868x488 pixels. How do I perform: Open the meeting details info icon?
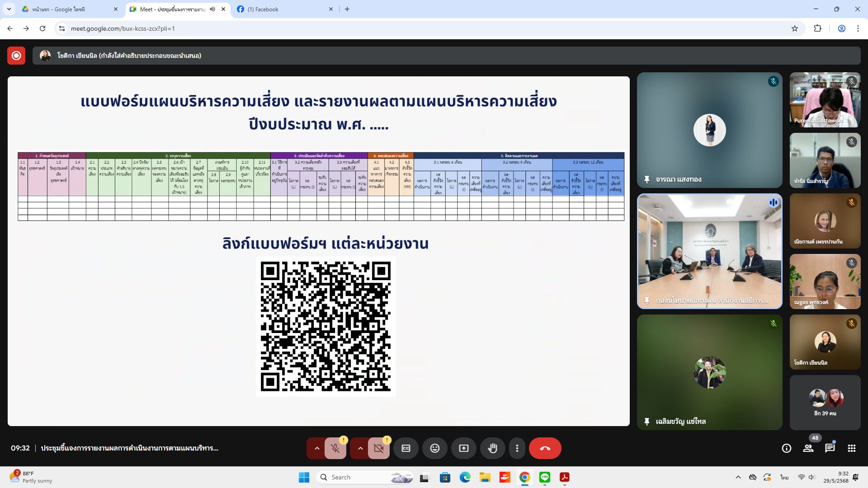tap(786, 448)
